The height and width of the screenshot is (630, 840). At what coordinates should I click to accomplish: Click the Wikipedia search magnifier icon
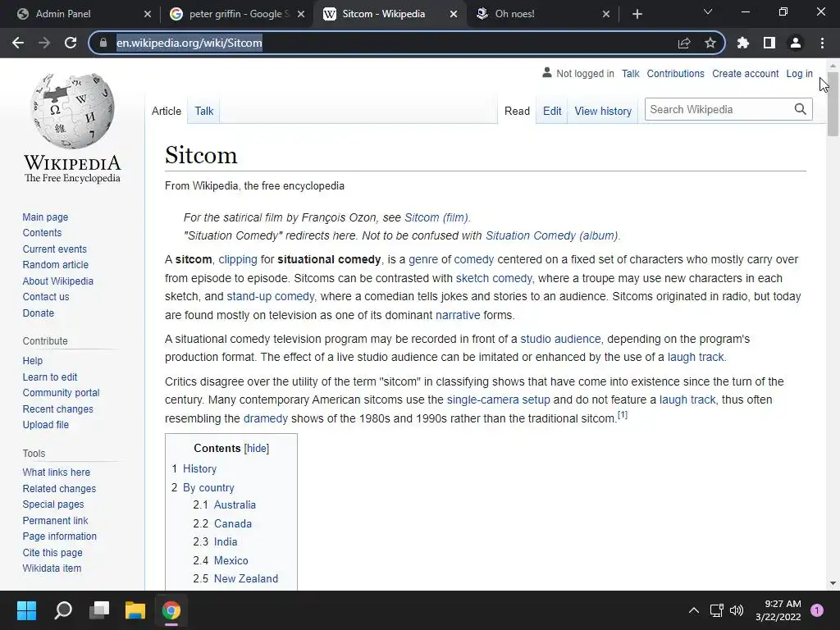[x=801, y=109]
